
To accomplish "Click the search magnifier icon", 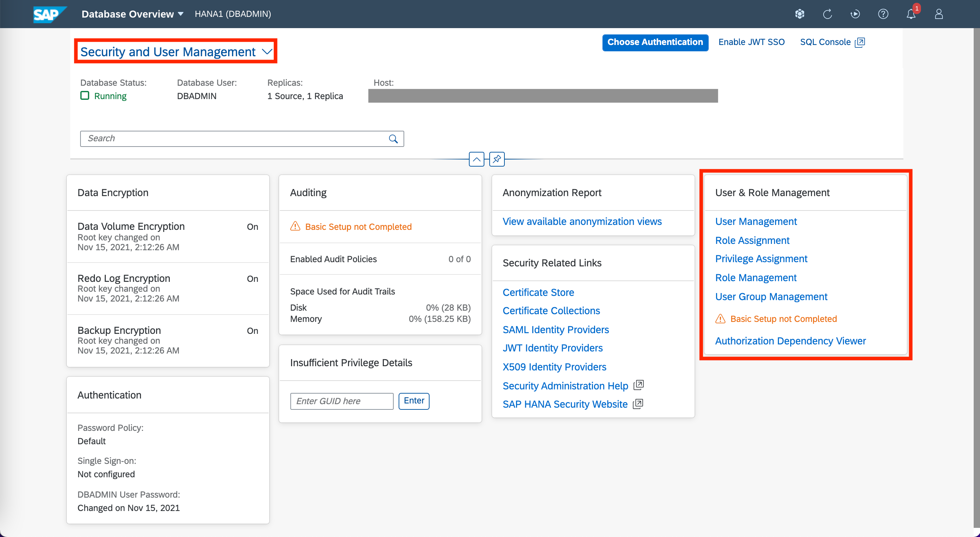I will click(393, 139).
